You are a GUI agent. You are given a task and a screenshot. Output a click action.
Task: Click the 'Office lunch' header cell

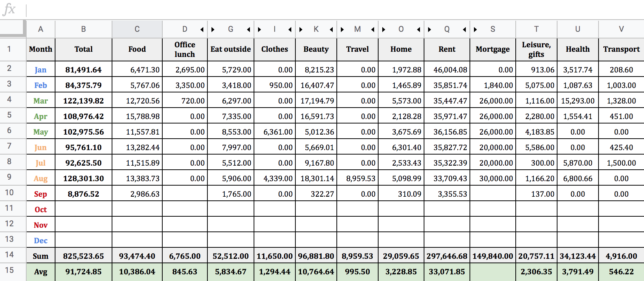pyautogui.click(x=185, y=50)
